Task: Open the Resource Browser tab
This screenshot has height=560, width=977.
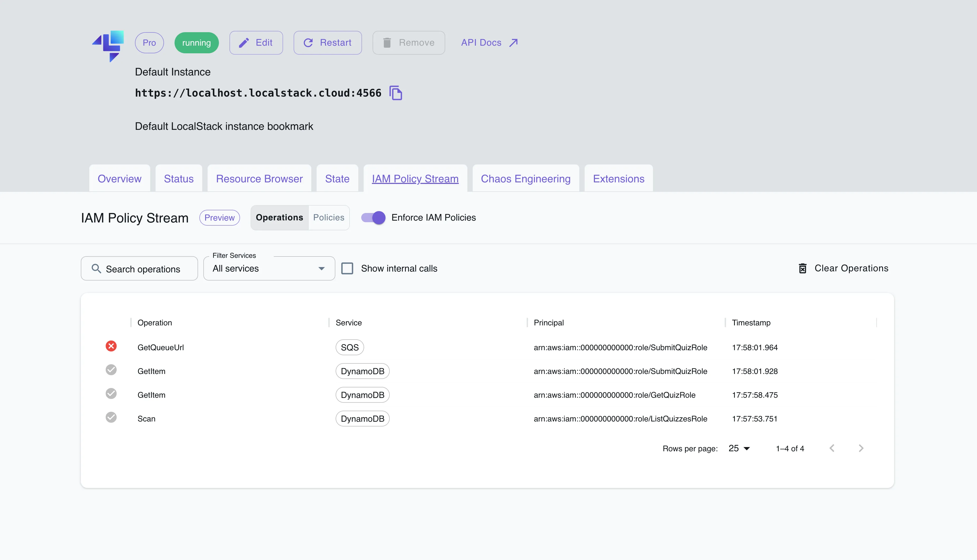Action: [259, 179]
